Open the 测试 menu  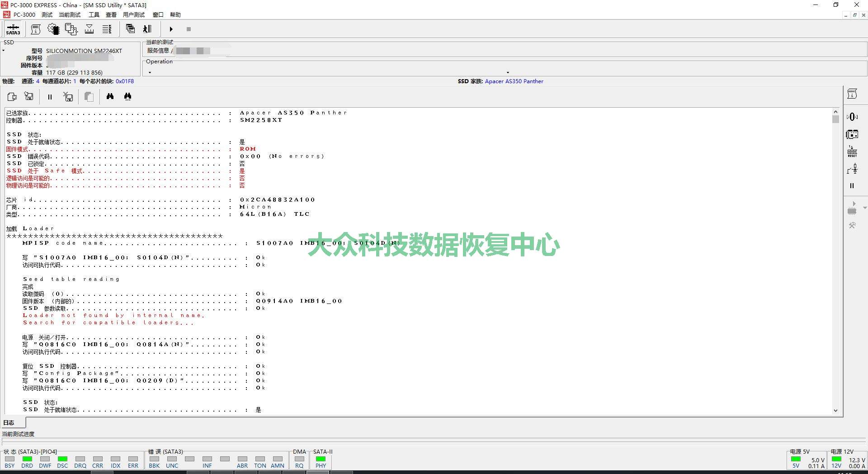click(x=47, y=15)
